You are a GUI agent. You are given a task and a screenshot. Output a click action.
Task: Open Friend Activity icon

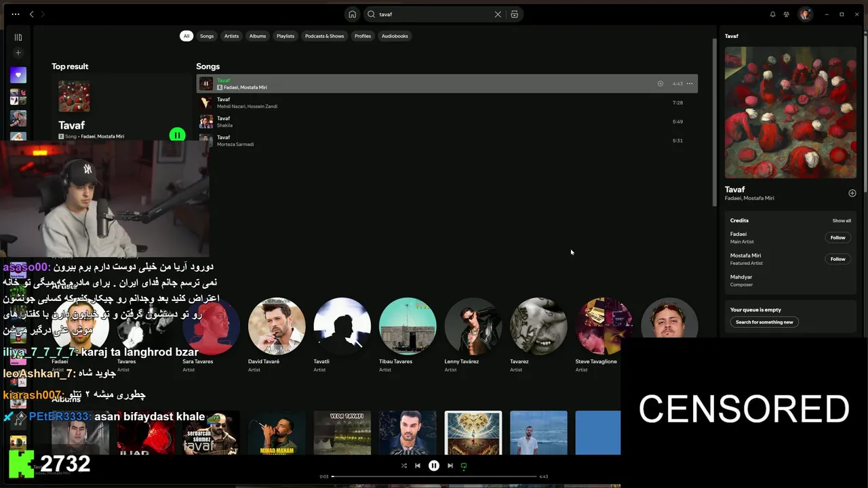[x=787, y=14]
